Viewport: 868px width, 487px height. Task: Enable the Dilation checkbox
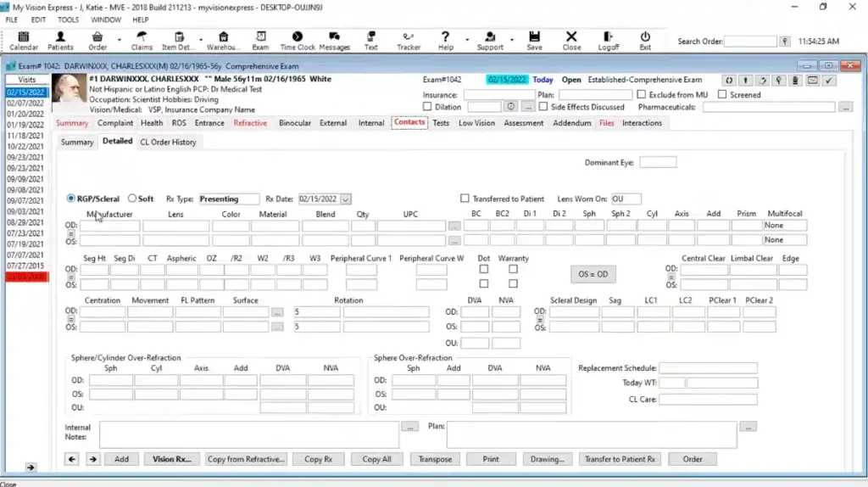pos(427,106)
